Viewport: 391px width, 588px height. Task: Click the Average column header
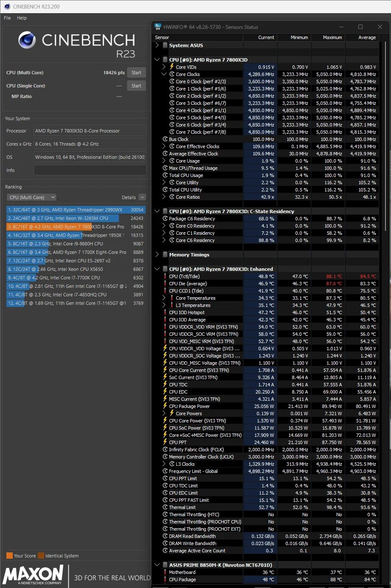[362, 37]
